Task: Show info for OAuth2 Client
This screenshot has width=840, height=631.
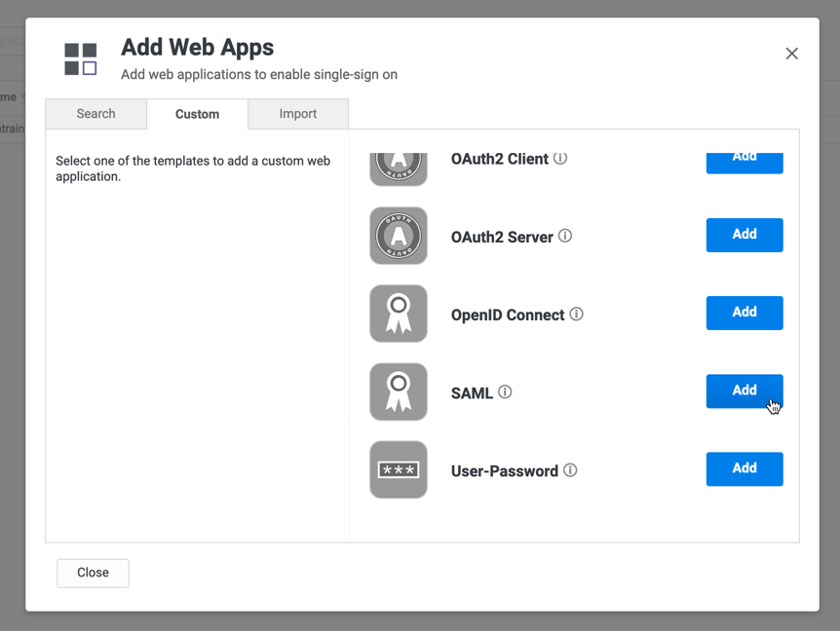Action: [560, 159]
